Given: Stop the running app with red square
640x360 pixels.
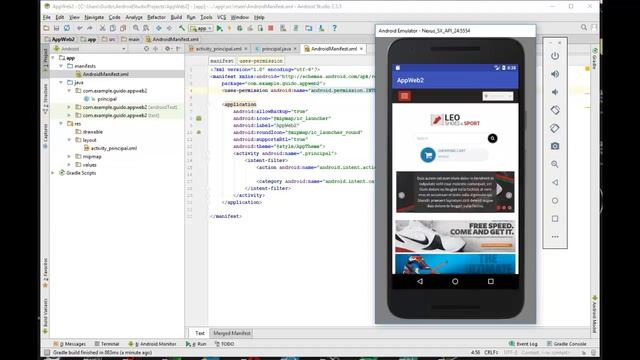Looking at the screenshot, I should coord(270,28).
